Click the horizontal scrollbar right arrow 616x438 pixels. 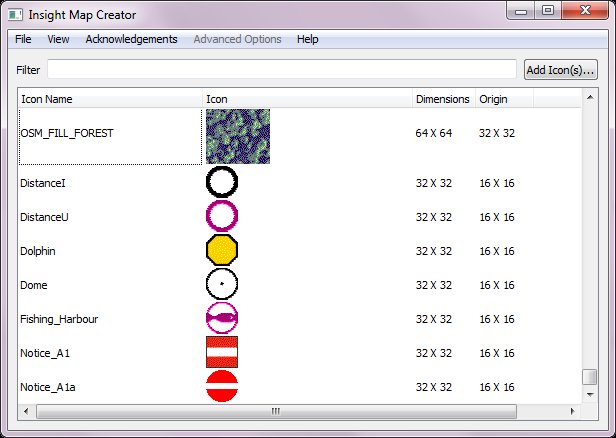point(575,410)
